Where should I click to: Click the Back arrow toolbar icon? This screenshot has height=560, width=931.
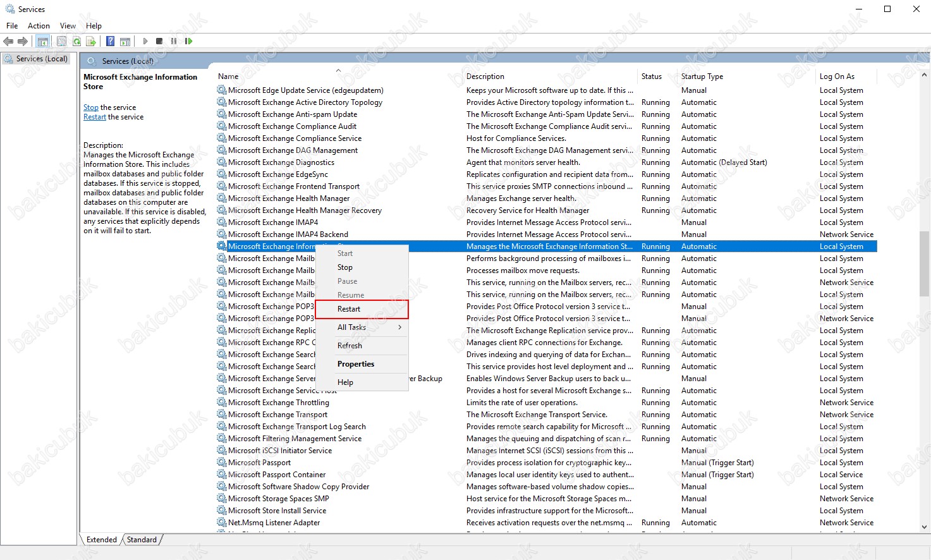(x=8, y=41)
